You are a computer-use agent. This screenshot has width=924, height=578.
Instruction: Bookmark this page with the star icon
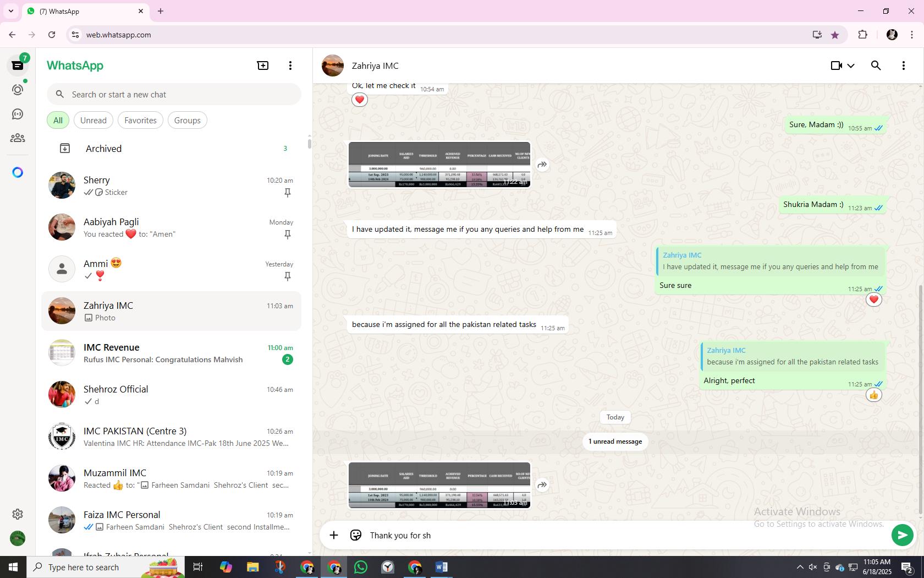(x=835, y=35)
